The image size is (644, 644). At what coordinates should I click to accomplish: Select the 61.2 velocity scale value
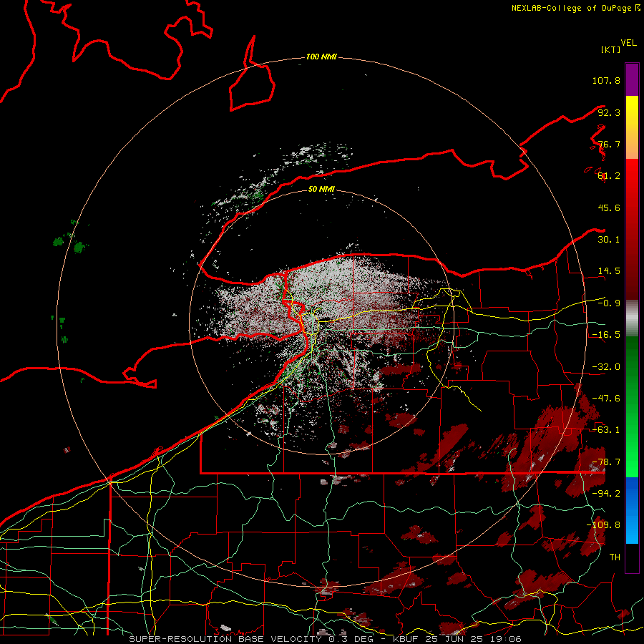609,176
